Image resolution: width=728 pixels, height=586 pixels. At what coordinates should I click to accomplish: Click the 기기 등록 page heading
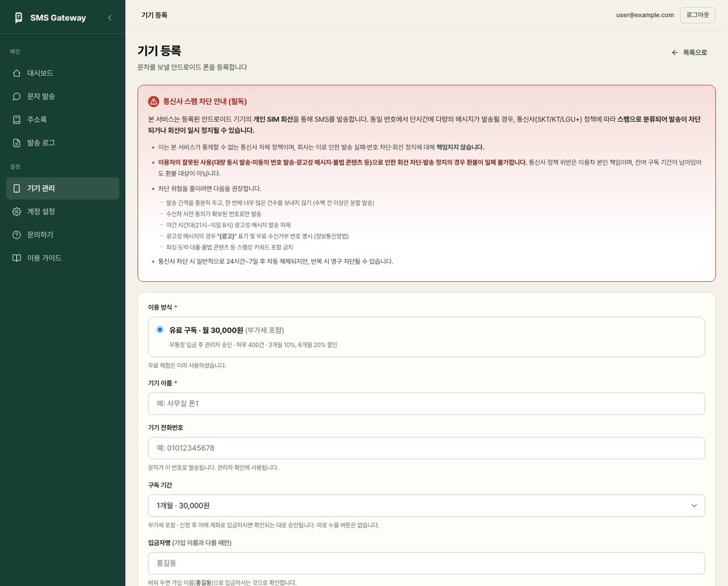(159, 51)
